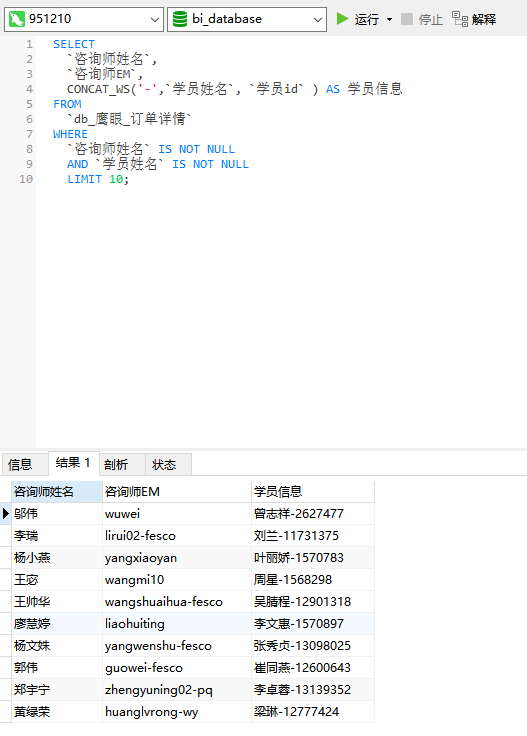The width and height of the screenshot is (527, 736).
Task: Select the cell 黄绿荣
Action: [57, 712]
